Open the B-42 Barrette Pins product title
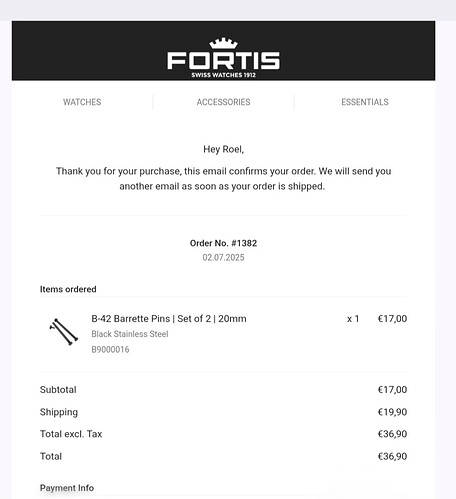 169,319
